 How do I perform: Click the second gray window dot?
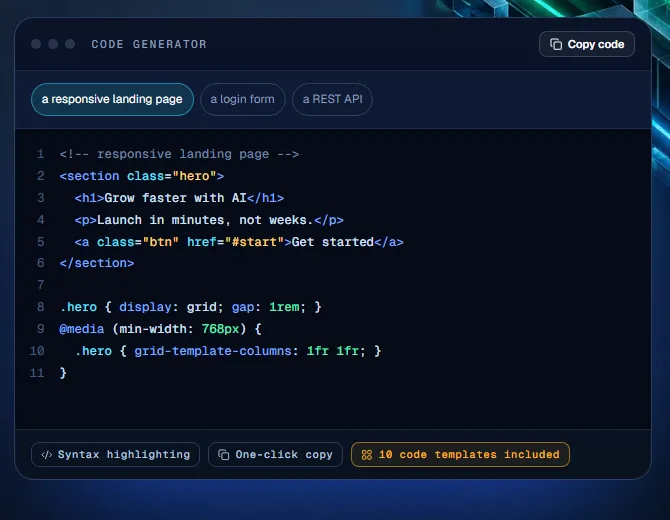[x=53, y=44]
